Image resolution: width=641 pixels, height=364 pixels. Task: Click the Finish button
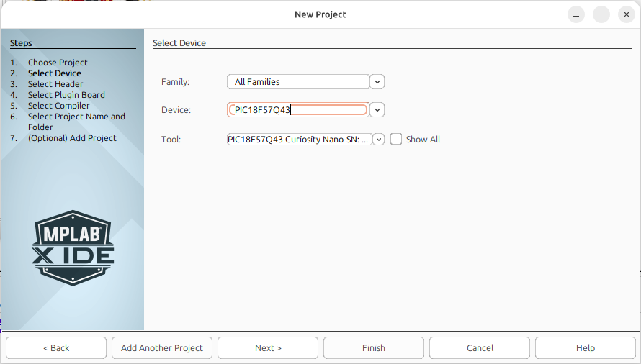[374, 347]
